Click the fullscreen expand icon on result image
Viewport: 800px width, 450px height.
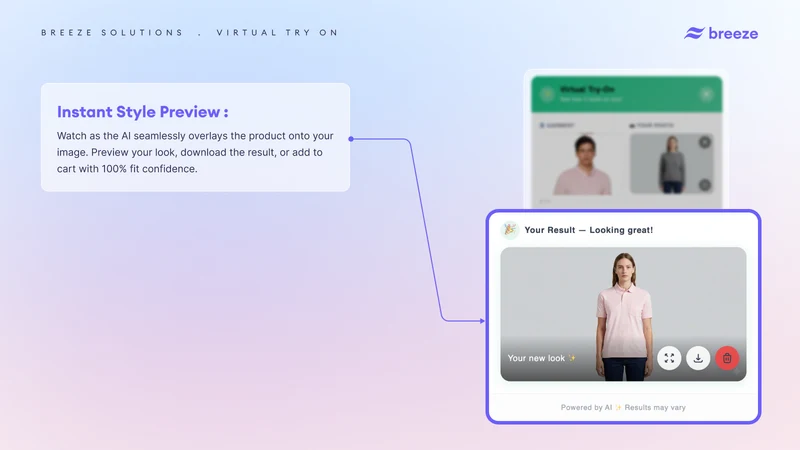(669, 358)
